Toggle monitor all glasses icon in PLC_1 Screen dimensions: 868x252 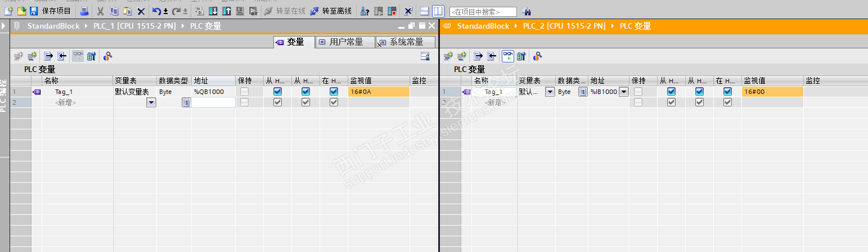[78, 56]
